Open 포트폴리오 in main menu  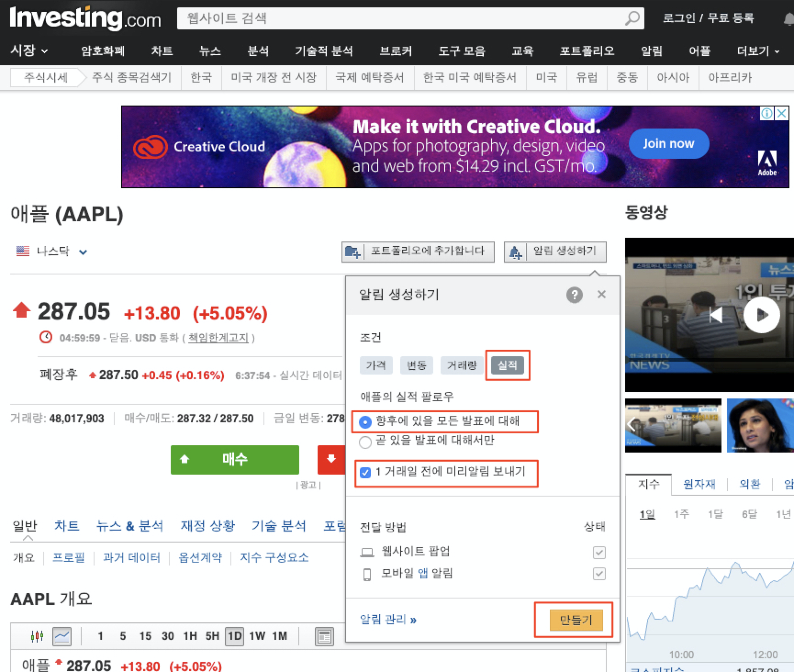point(587,51)
